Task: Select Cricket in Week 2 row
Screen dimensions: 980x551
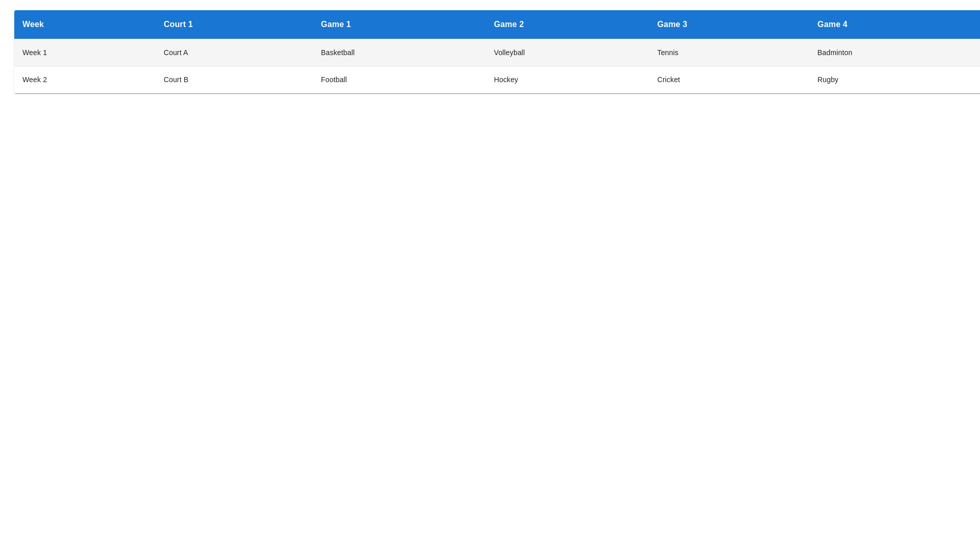Action: click(668, 80)
